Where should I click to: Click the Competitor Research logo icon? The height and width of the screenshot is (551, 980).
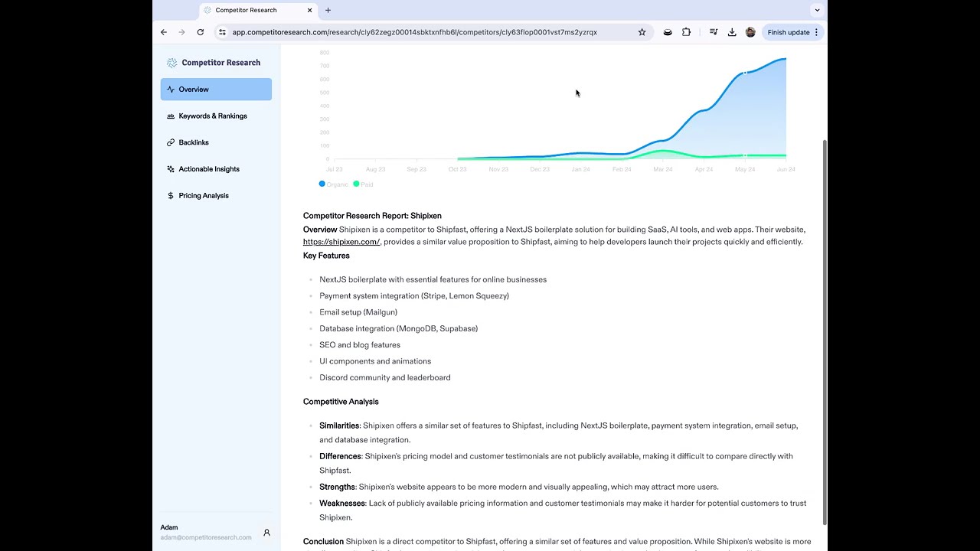click(171, 63)
